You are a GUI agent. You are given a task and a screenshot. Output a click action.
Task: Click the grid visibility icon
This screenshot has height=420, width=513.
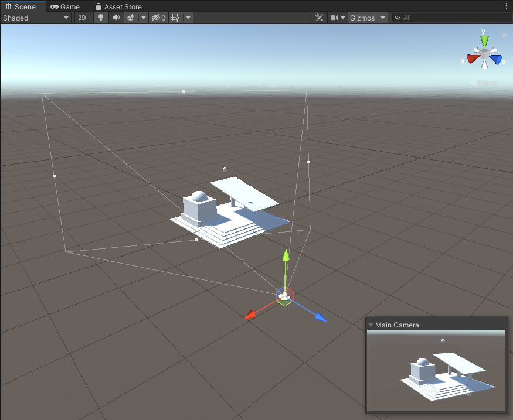point(175,18)
